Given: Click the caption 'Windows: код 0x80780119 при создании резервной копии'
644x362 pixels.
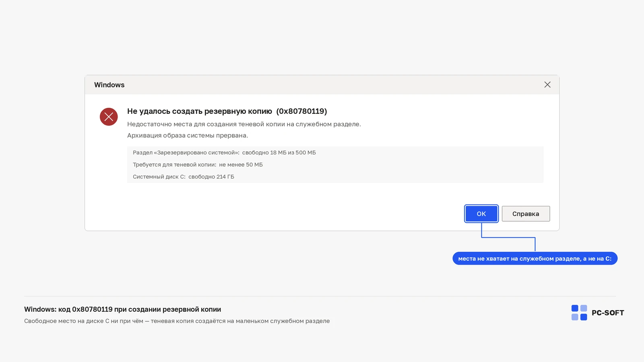Looking at the screenshot, I should tap(122, 309).
